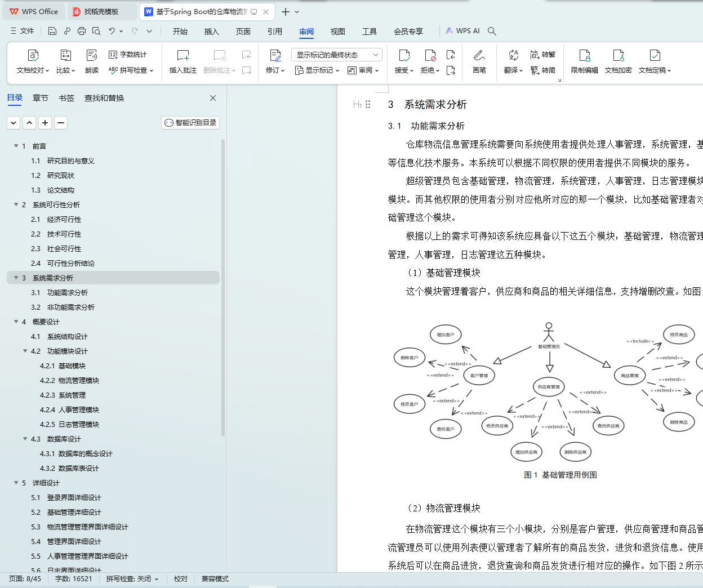Viewport: 703px width, 588px height.
Task: Switch to the 开始 ribbon tab
Action: tap(180, 32)
